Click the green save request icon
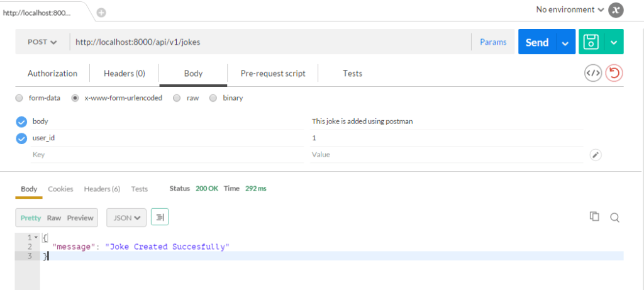644x290 pixels. (x=591, y=42)
